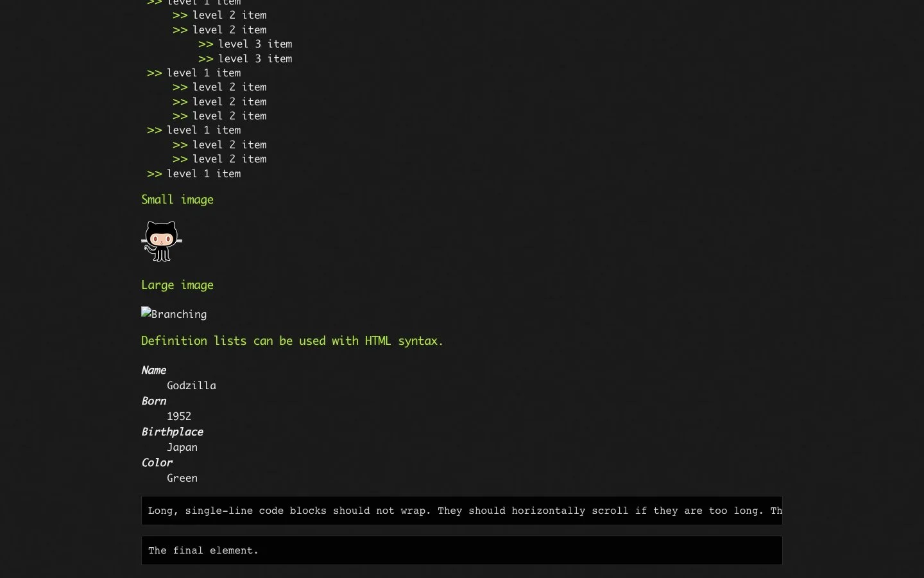Click the long single-line code block
The image size is (924, 578).
462,511
